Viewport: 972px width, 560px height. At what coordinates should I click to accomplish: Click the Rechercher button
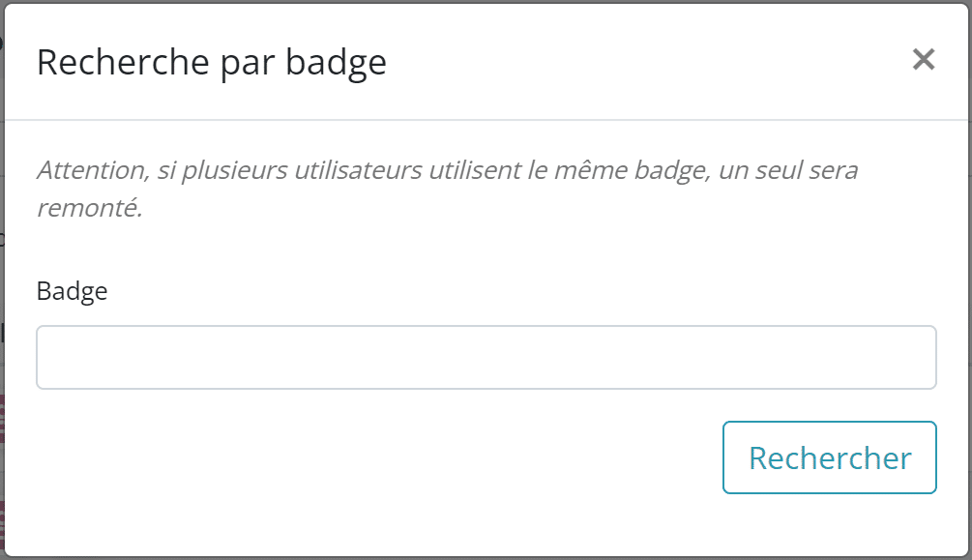830,457
